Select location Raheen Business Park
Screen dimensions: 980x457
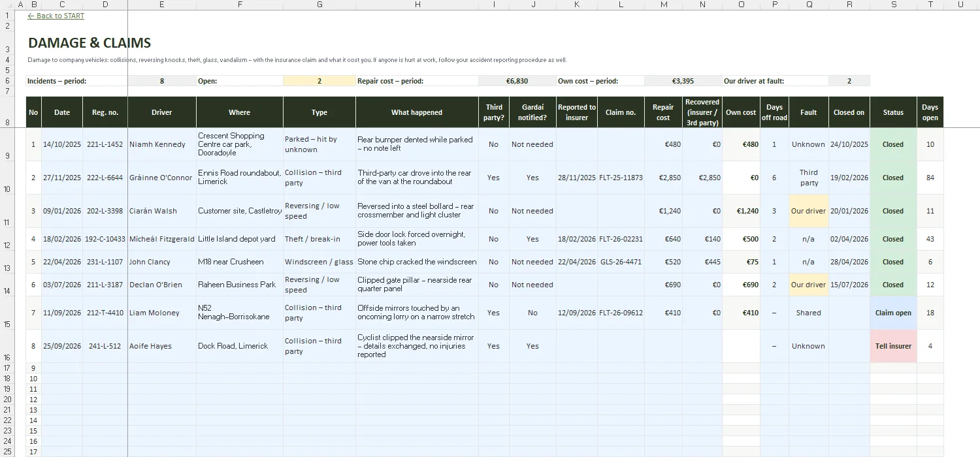239,285
